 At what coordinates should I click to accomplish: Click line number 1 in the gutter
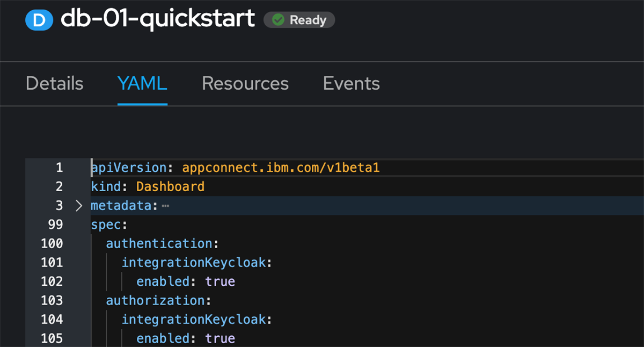(x=59, y=168)
